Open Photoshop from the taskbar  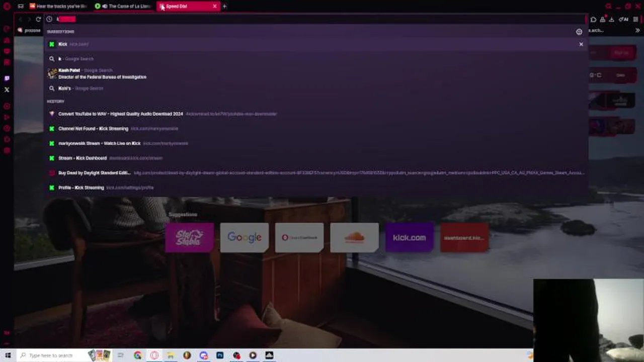coord(220,355)
